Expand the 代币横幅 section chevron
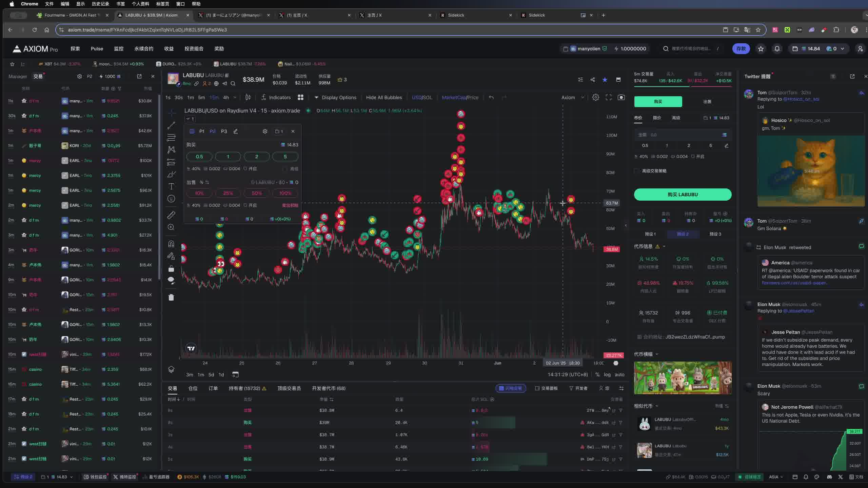Viewport: 868px width, 488px height. 657,354
